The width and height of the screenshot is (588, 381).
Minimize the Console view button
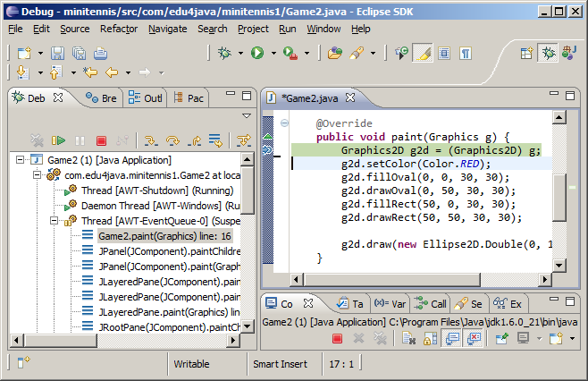click(554, 300)
